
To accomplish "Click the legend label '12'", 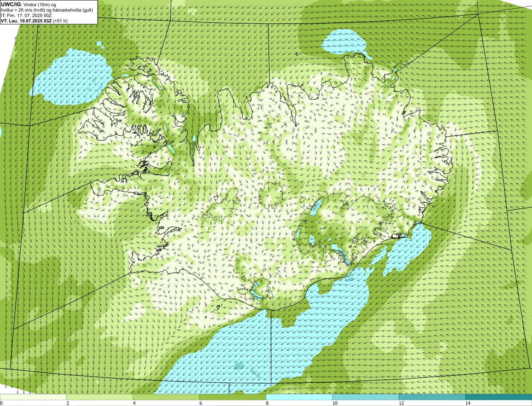I will 401,403.
